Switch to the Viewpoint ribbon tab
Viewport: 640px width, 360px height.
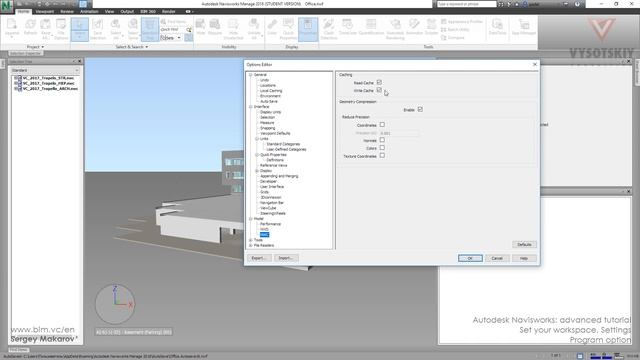click(44, 11)
